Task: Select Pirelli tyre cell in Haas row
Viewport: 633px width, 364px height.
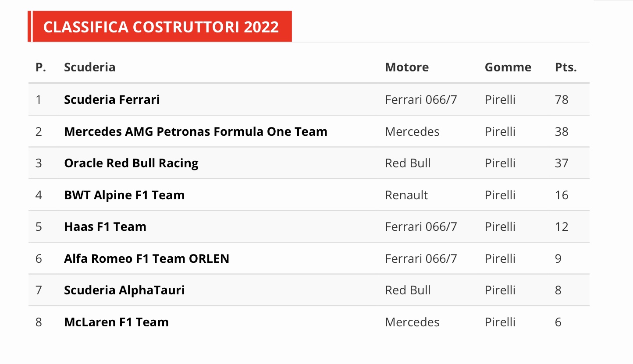Action: (500, 226)
